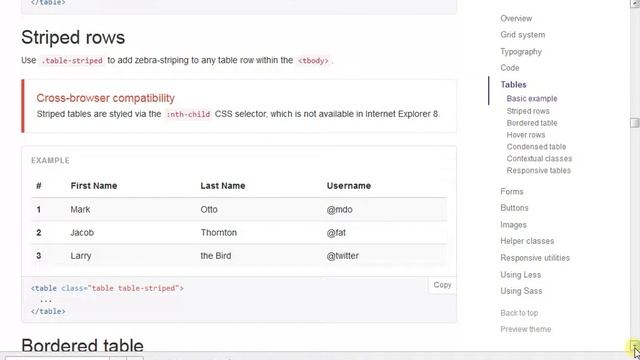The image size is (640, 360).
Task: Open the Typography sidebar link
Action: click(521, 52)
